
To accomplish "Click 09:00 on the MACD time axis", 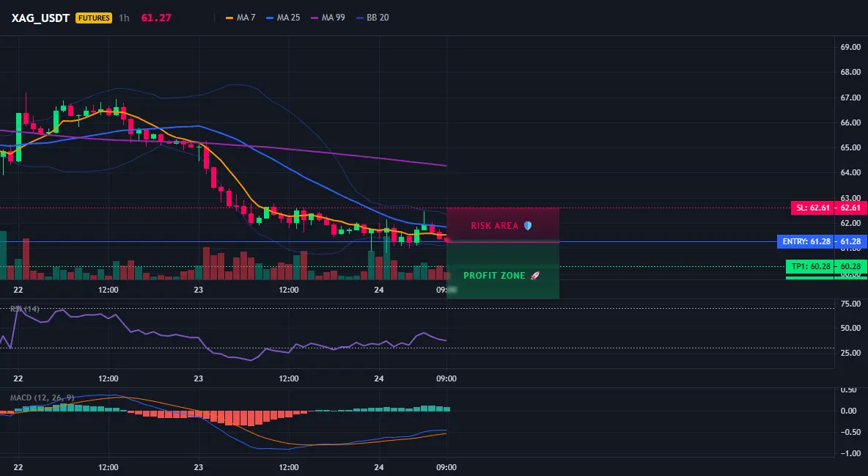I will tap(446, 467).
